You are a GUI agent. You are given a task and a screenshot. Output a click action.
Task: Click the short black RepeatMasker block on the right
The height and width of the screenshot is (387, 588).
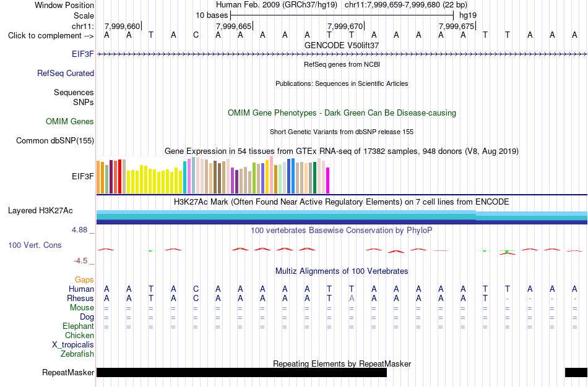pos(576,372)
